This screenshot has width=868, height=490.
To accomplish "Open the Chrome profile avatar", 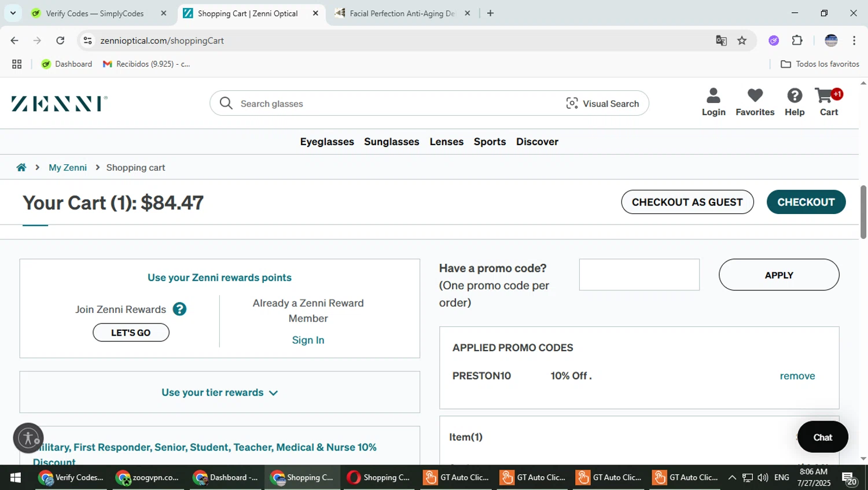I will pos(831,40).
